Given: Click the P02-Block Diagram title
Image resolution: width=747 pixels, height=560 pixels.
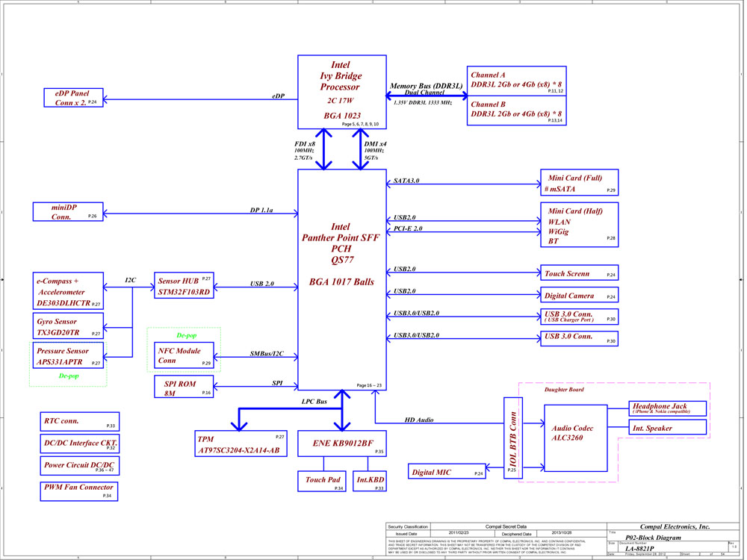Looking at the screenshot, I should (654, 538).
